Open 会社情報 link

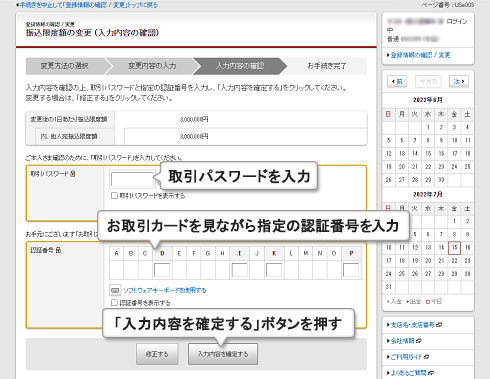(x=402, y=341)
